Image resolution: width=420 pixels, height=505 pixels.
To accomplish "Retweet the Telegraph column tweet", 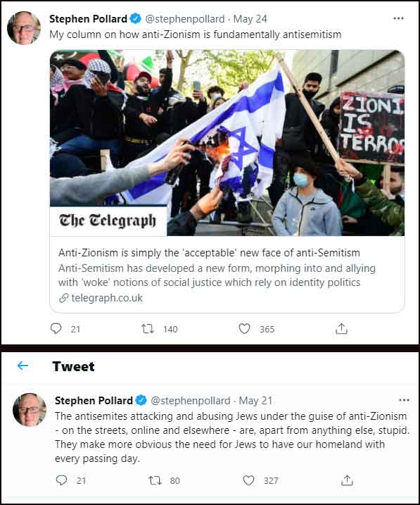I will 148,329.
